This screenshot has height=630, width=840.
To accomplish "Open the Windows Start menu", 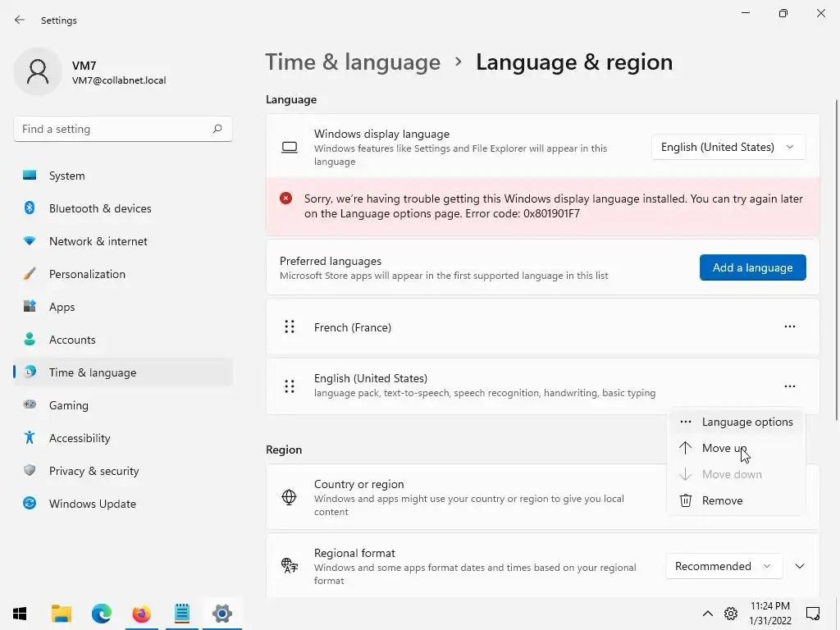I will coord(20,614).
